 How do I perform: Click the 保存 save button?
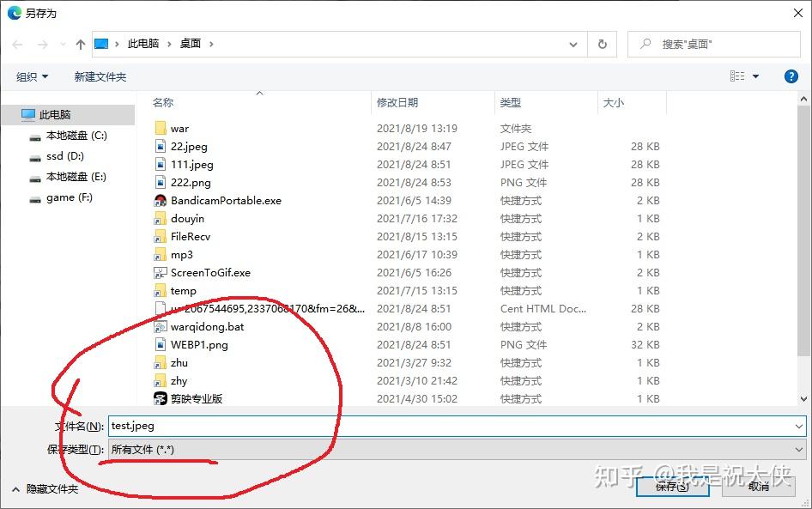point(673,485)
